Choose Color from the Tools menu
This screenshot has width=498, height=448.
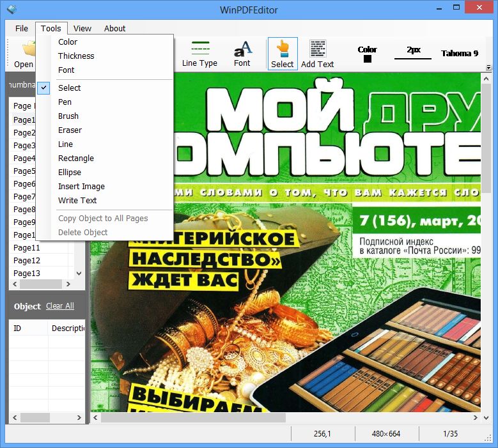point(105,42)
